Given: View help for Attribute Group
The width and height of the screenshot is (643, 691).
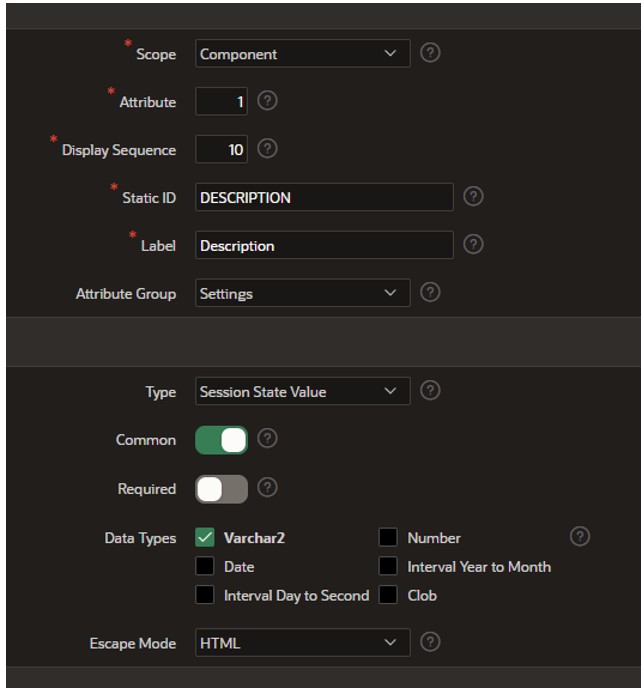Looking at the screenshot, I should pyautogui.click(x=430, y=293).
